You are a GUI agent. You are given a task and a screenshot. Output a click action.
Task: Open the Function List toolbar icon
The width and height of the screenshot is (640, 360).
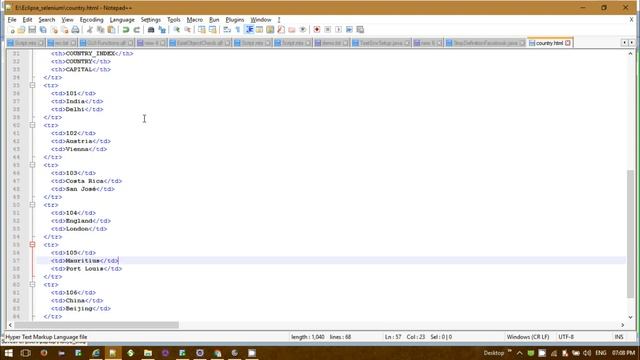click(x=281, y=30)
